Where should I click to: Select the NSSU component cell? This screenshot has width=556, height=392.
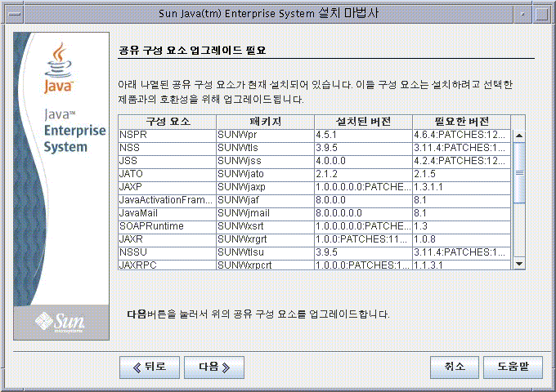tap(168, 252)
